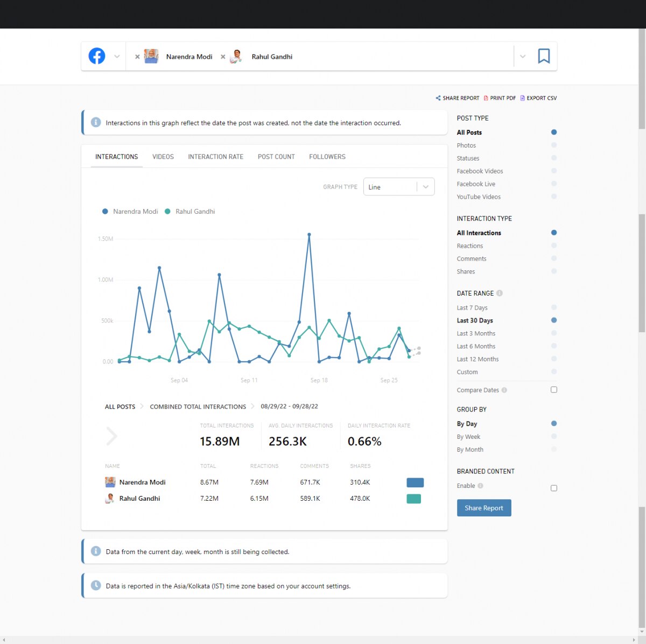Expand the platform selector chevron
This screenshot has height=644, width=646.
[x=117, y=57]
